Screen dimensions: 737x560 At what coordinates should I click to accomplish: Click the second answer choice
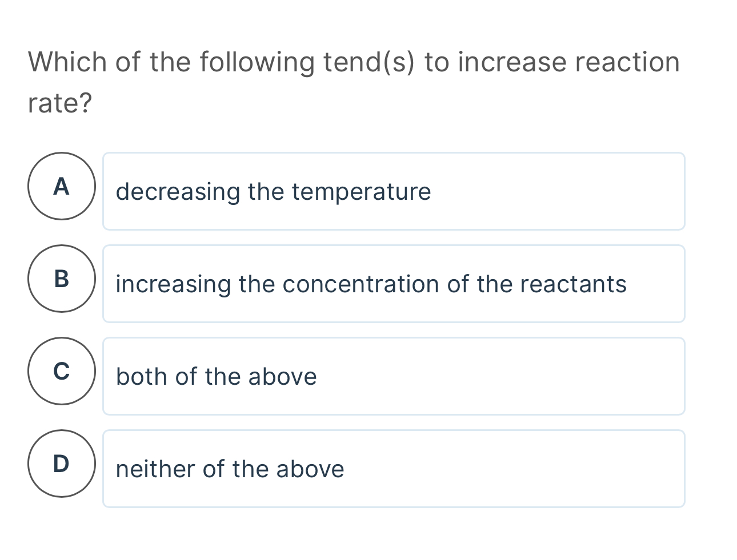coord(394,284)
